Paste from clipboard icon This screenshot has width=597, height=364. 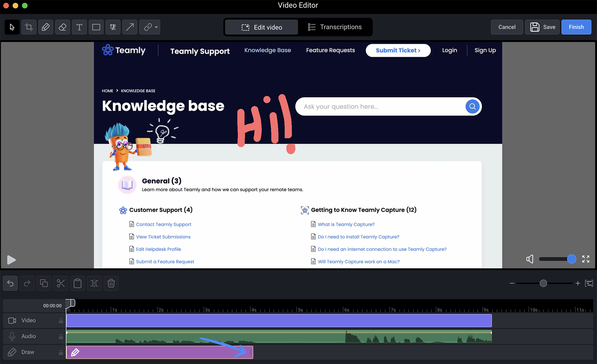77,284
